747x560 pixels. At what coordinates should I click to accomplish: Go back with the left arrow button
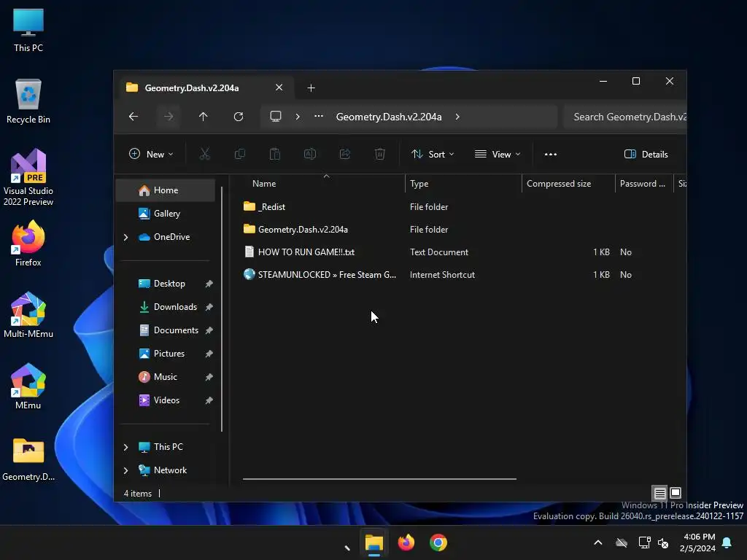click(x=133, y=117)
